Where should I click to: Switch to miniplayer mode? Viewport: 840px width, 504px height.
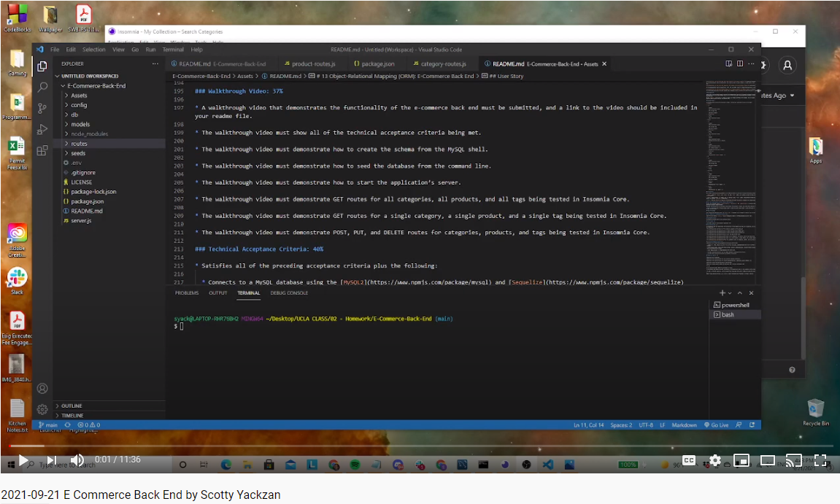coord(741,460)
